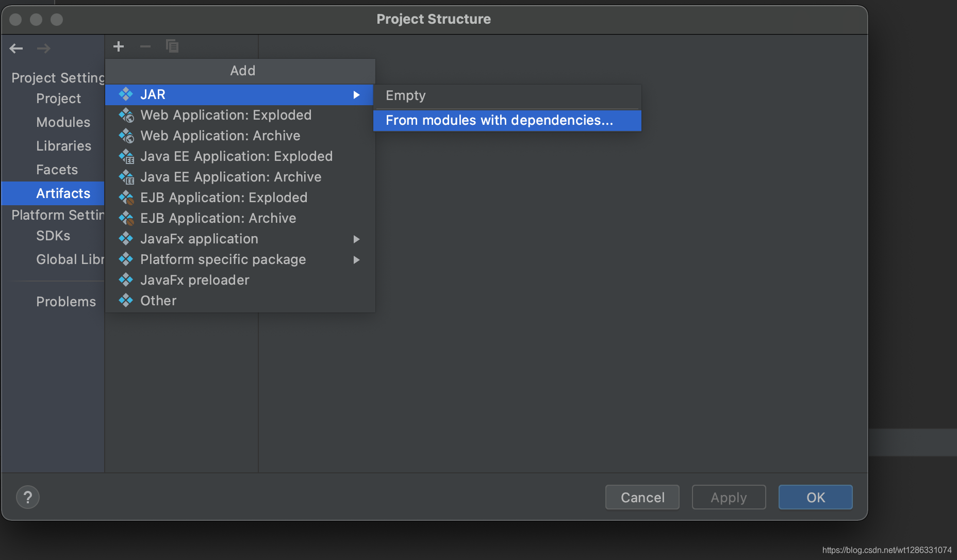Click the Copy artifact toolbar icon
The height and width of the screenshot is (560, 957).
(172, 46)
